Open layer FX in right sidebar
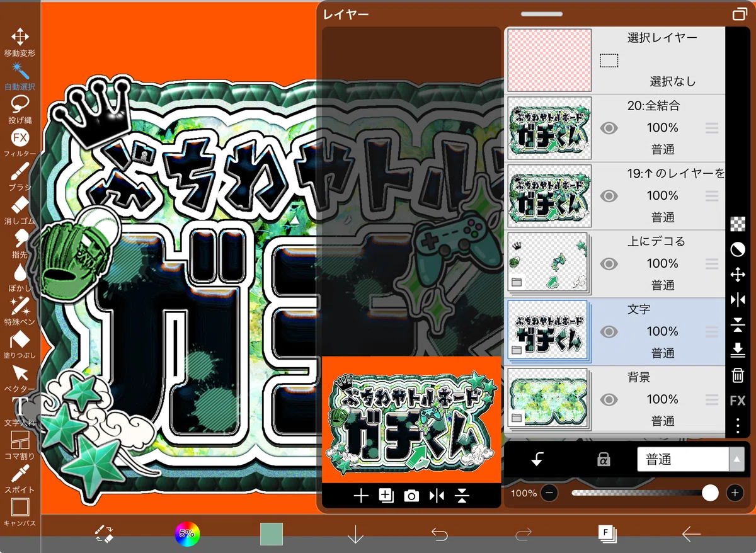The width and height of the screenshot is (756, 553). (738, 401)
